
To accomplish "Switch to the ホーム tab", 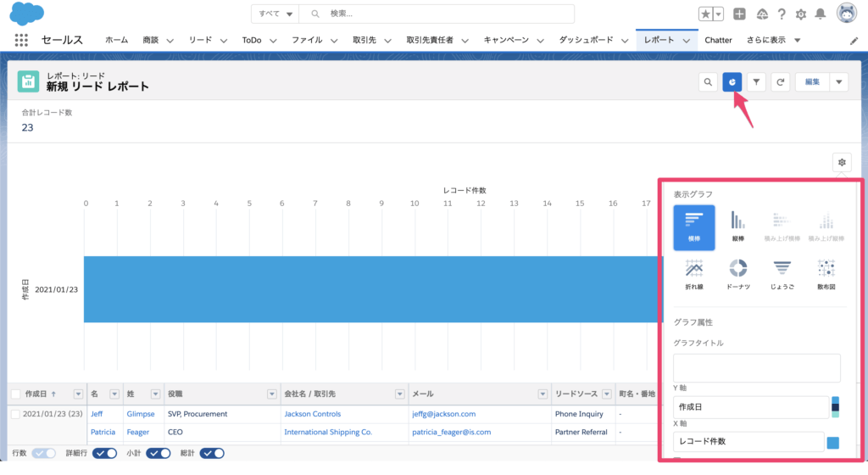I will point(116,40).
